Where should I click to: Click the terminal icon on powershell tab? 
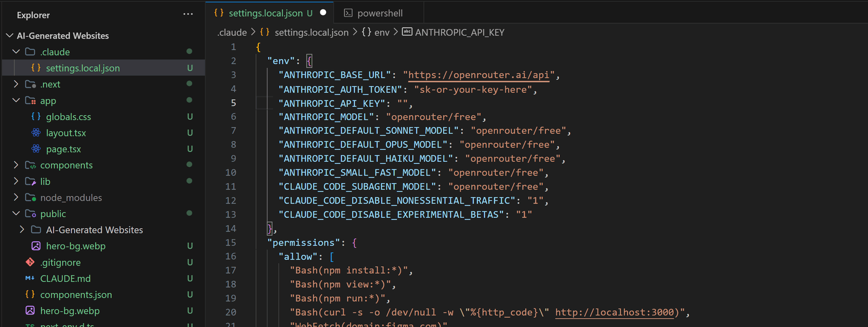click(348, 13)
